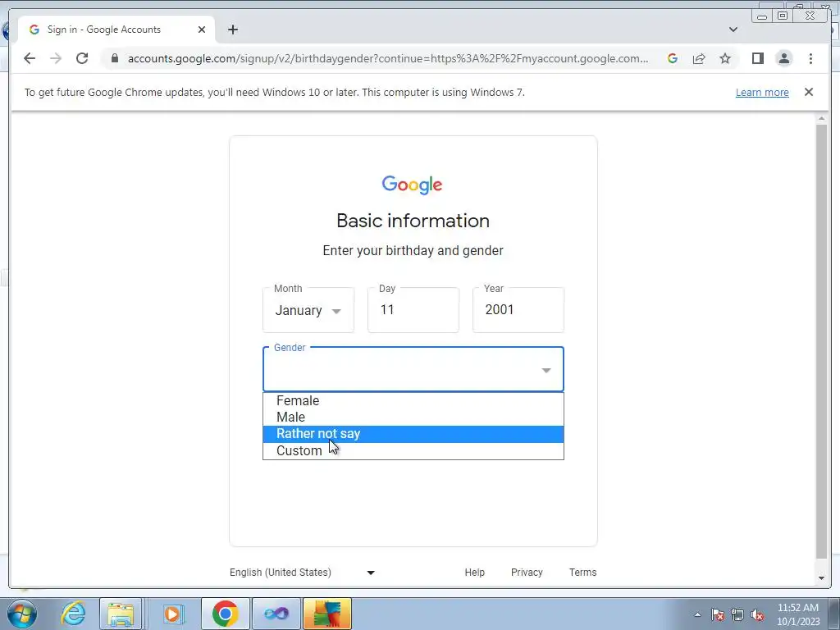Open Windows Media Player from the taskbar
Image resolution: width=840 pixels, height=630 pixels.
(173, 614)
